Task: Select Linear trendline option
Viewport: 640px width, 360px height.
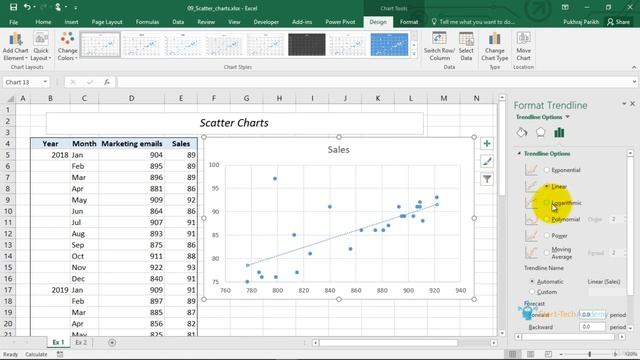Action: coord(547,186)
